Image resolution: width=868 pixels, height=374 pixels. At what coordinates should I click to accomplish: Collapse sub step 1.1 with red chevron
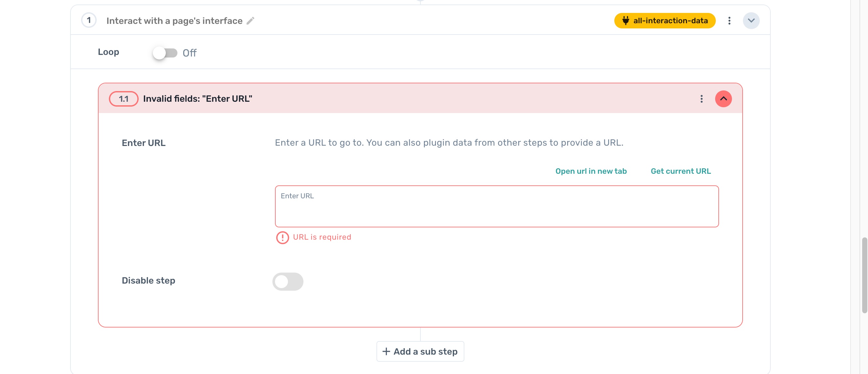[x=723, y=99]
